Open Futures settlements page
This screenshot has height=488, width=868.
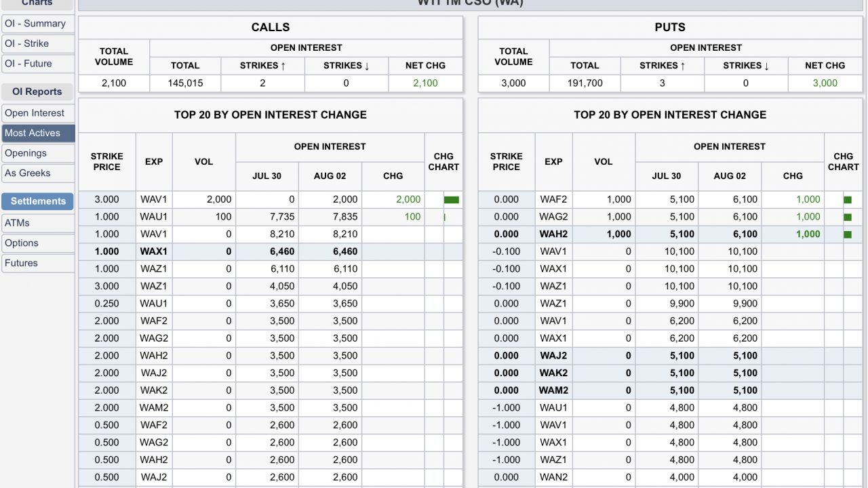pos(22,263)
